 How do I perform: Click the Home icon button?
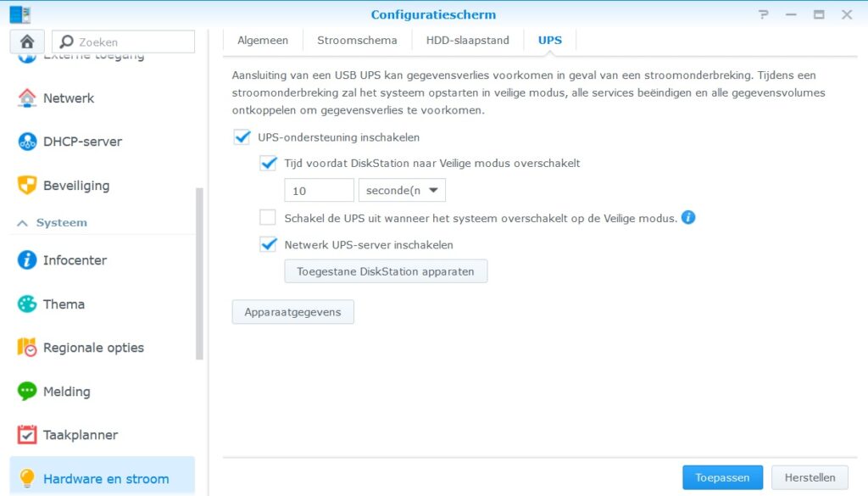pyautogui.click(x=27, y=42)
